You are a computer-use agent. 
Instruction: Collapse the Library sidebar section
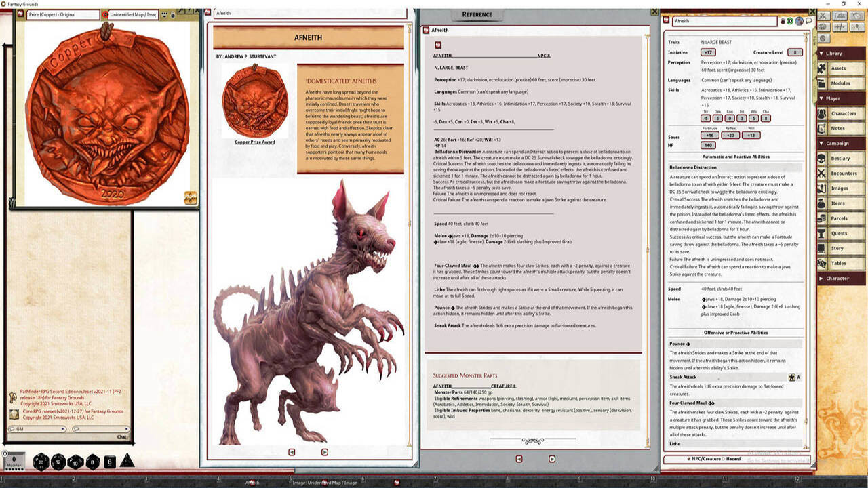822,54
